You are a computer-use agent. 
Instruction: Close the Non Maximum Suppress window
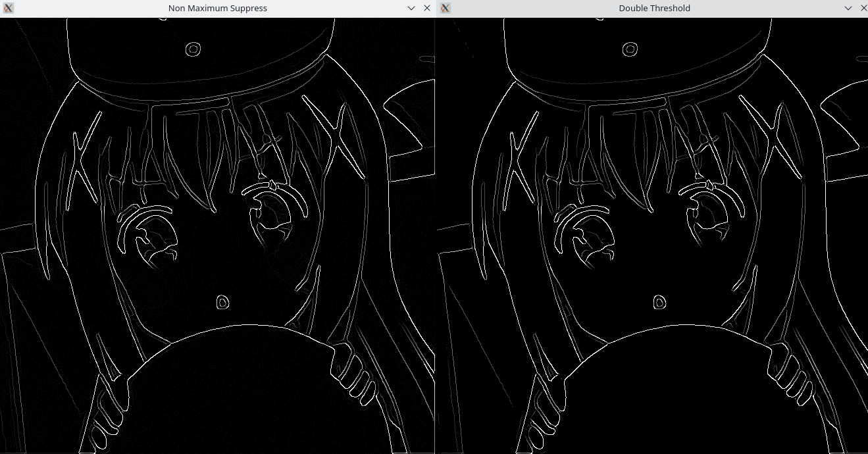pos(427,8)
